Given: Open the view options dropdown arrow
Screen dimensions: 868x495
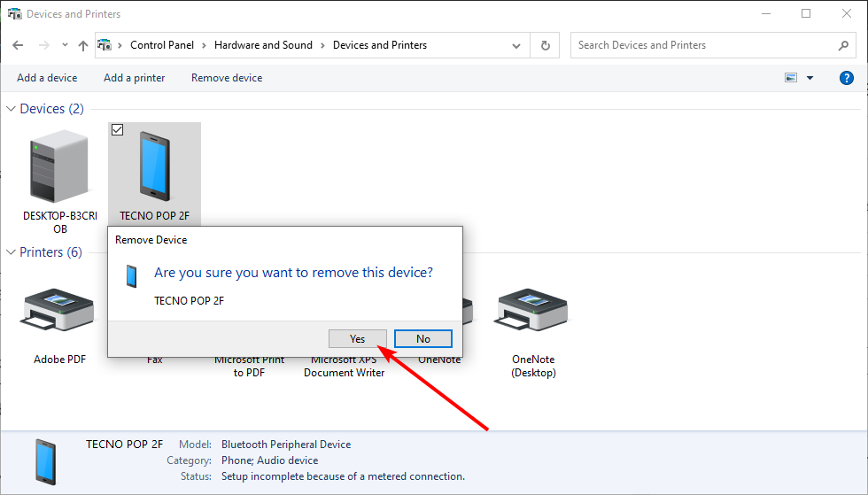Looking at the screenshot, I should coord(810,78).
